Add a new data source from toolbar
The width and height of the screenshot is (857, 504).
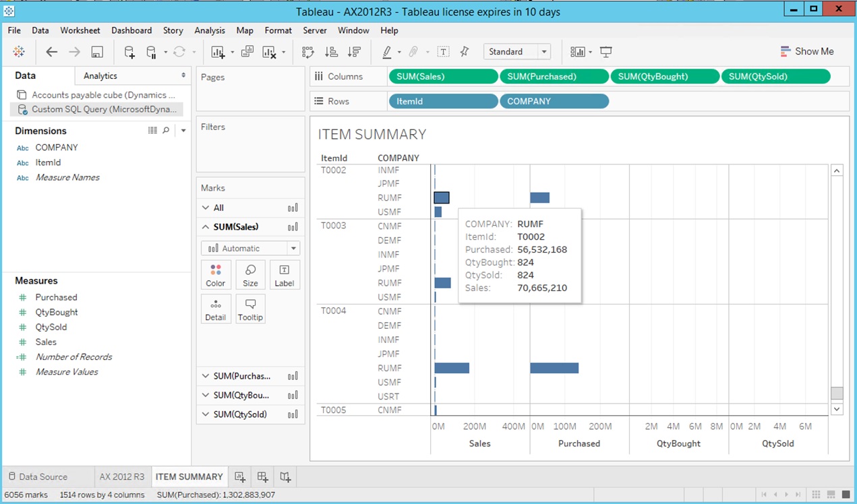click(129, 52)
